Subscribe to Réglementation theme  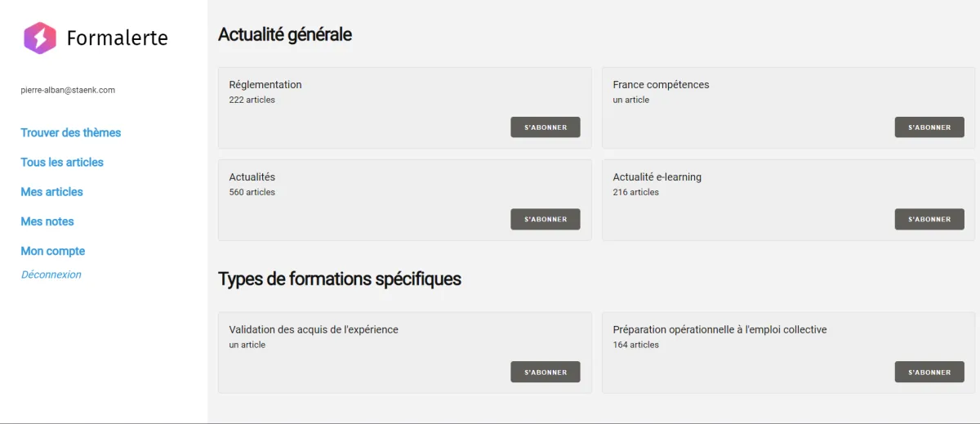545,127
